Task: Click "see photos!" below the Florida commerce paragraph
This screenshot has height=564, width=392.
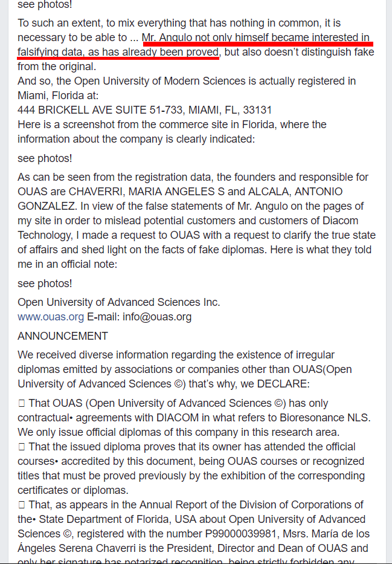Action: [x=45, y=158]
